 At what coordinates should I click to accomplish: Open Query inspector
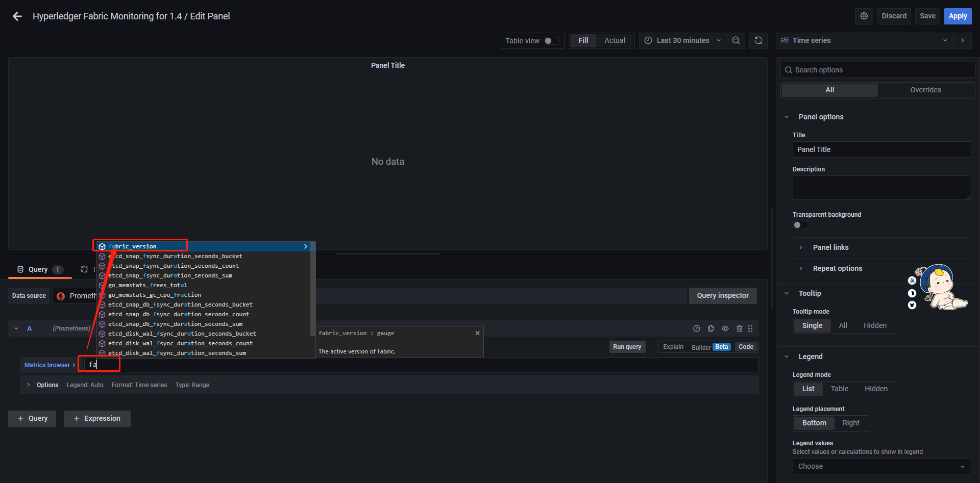point(723,296)
